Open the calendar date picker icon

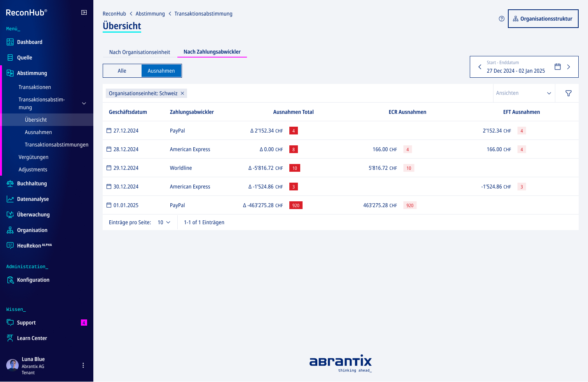click(x=557, y=67)
